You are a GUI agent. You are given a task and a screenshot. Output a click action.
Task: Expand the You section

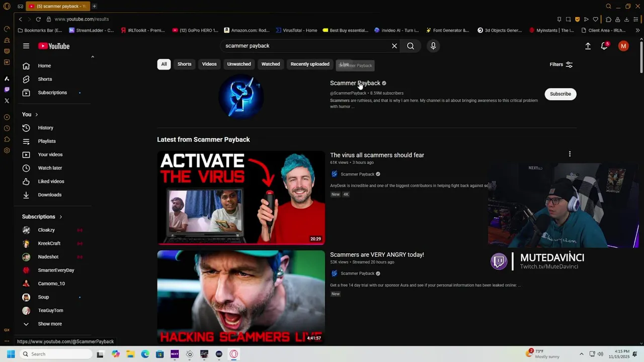pyautogui.click(x=30, y=114)
